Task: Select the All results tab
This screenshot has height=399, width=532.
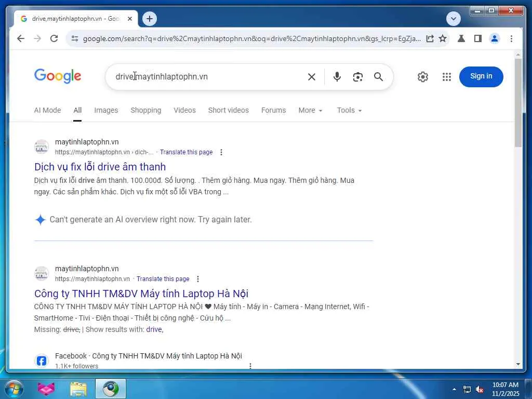Action: point(77,110)
